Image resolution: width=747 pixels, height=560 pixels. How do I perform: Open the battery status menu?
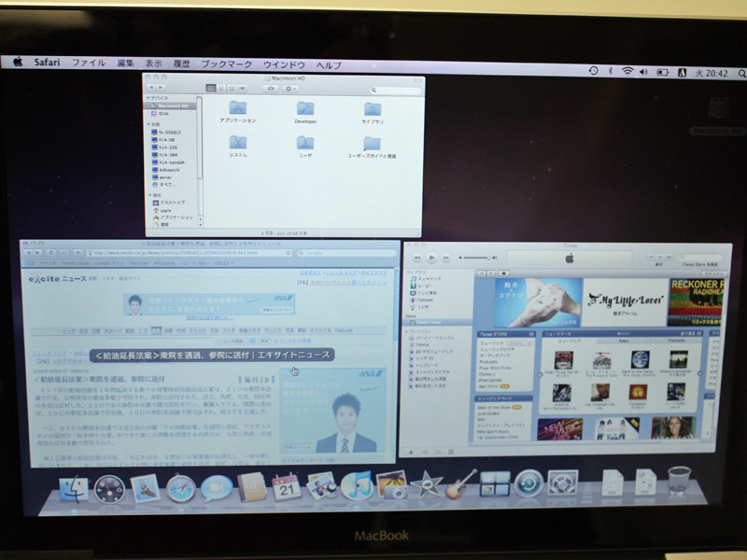pyautogui.click(x=663, y=73)
